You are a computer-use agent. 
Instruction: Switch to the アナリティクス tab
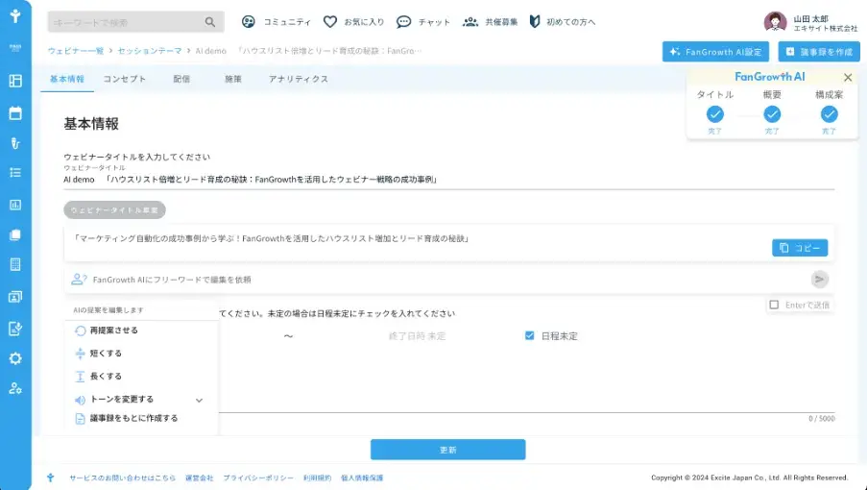point(299,79)
